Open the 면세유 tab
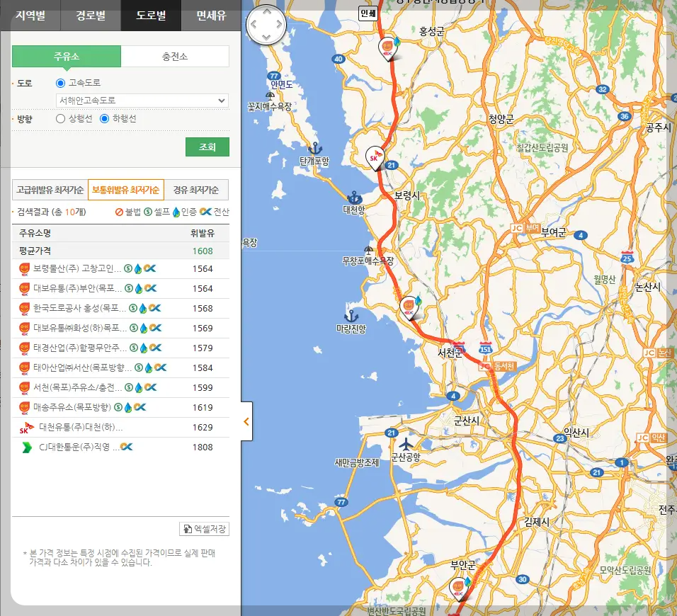 pyautogui.click(x=212, y=16)
